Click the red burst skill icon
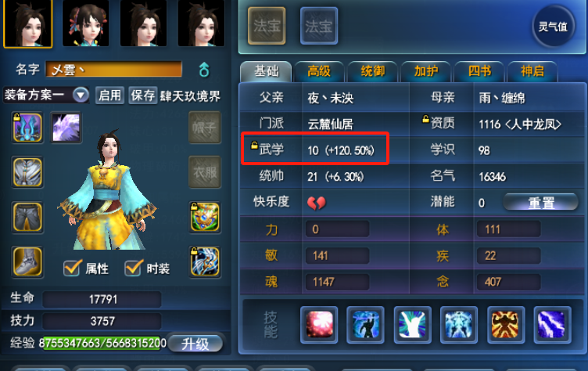Viewport: 588px width, 371px height. (x=319, y=325)
